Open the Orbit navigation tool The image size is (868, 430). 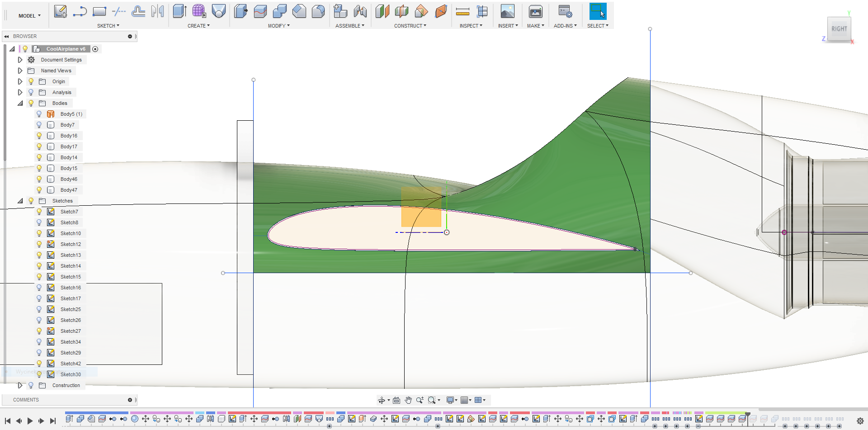(x=382, y=400)
